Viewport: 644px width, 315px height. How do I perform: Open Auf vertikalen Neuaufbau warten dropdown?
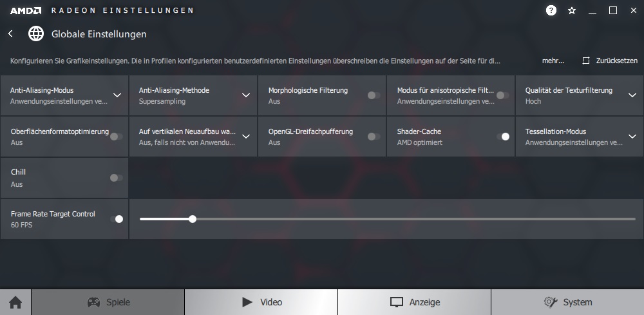coord(246,137)
